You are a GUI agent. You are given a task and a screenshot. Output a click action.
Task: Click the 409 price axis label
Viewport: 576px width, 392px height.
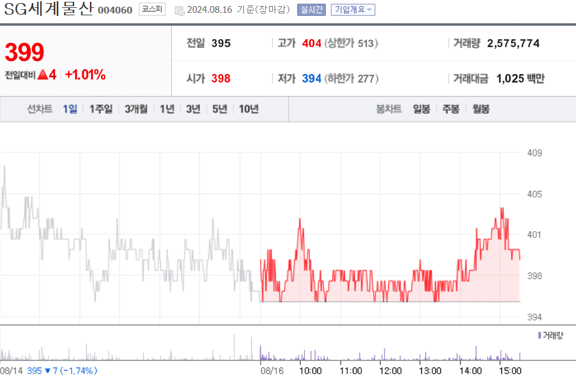pyautogui.click(x=534, y=153)
